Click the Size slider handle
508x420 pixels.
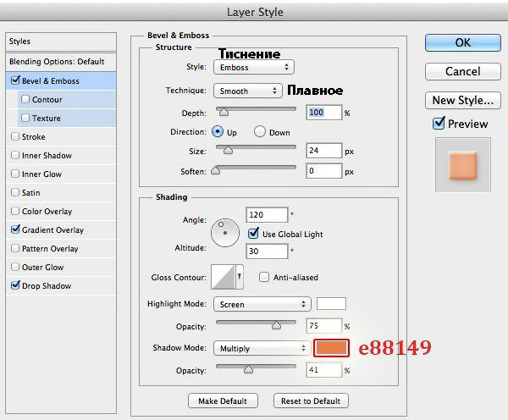coord(228,150)
